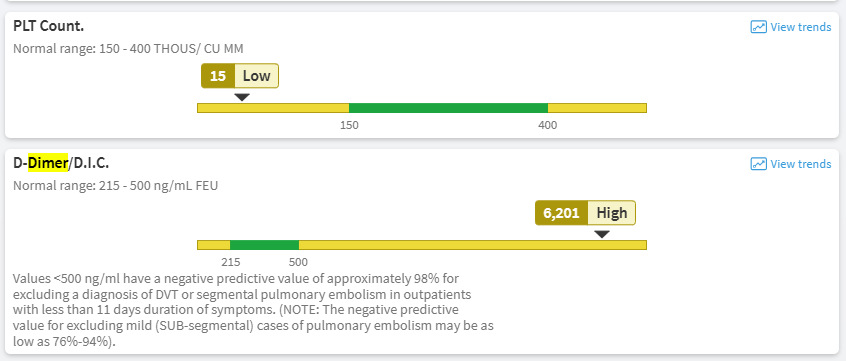Select the 6,201 result value badge
846x361 pixels.
(561, 213)
